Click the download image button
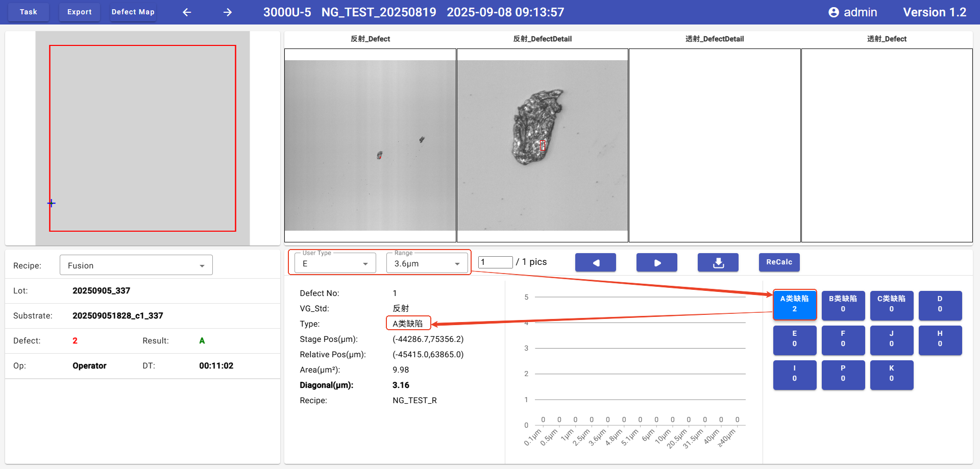980x469 pixels. 718,263
